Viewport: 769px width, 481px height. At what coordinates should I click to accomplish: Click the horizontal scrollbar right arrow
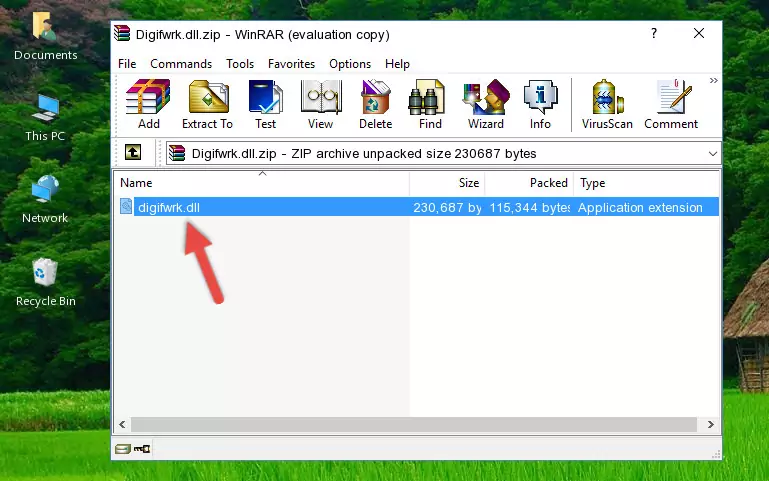(x=711, y=425)
